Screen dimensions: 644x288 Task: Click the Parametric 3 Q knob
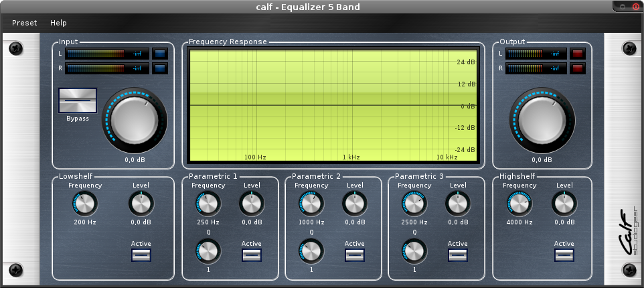click(x=414, y=251)
